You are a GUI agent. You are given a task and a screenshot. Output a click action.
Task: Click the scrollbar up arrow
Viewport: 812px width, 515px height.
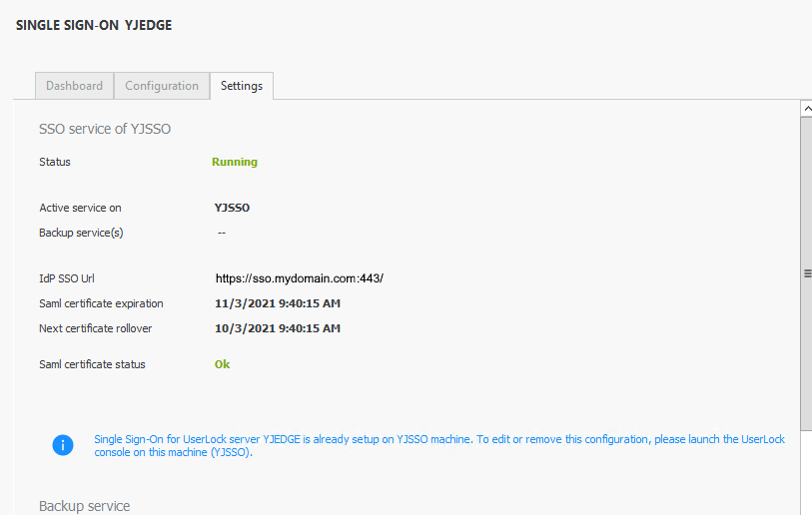(806, 109)
